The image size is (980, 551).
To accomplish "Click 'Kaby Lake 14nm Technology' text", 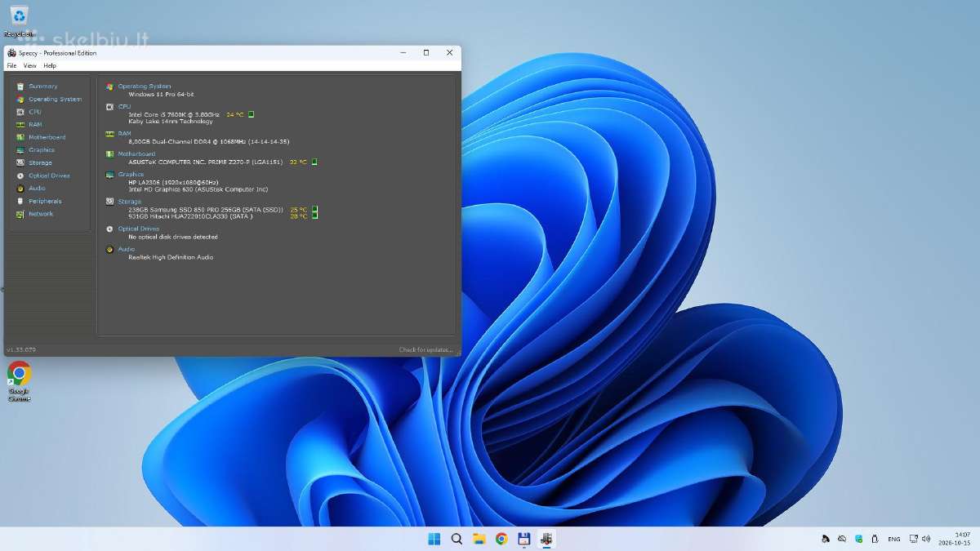I will 171,122.
